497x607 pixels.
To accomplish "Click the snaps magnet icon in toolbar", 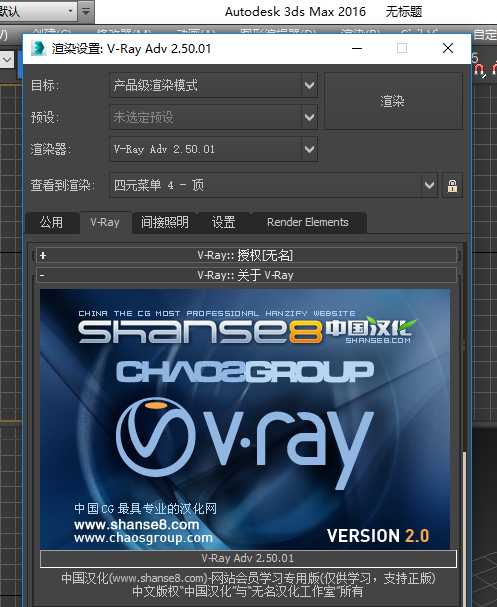I will tap(479, 70).
